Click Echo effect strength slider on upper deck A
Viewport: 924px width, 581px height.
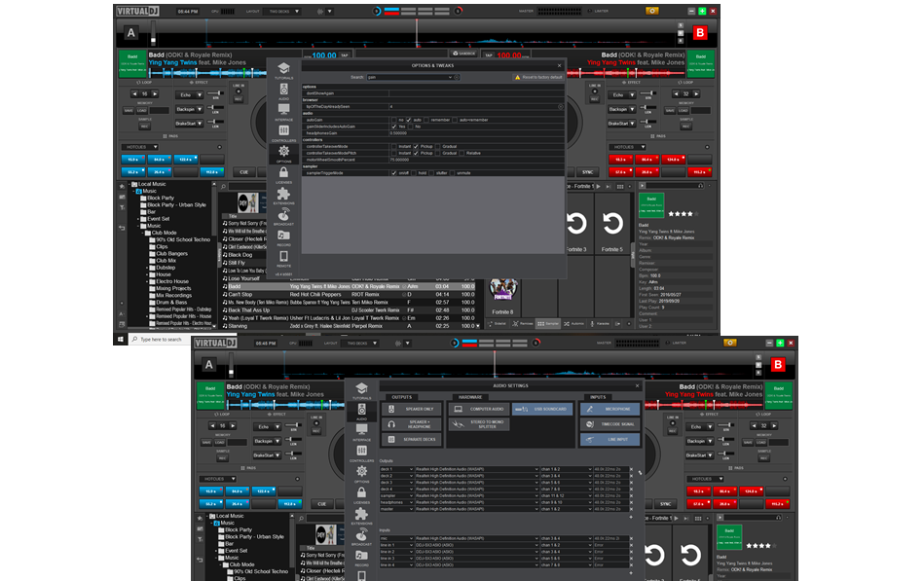[217, 93]
